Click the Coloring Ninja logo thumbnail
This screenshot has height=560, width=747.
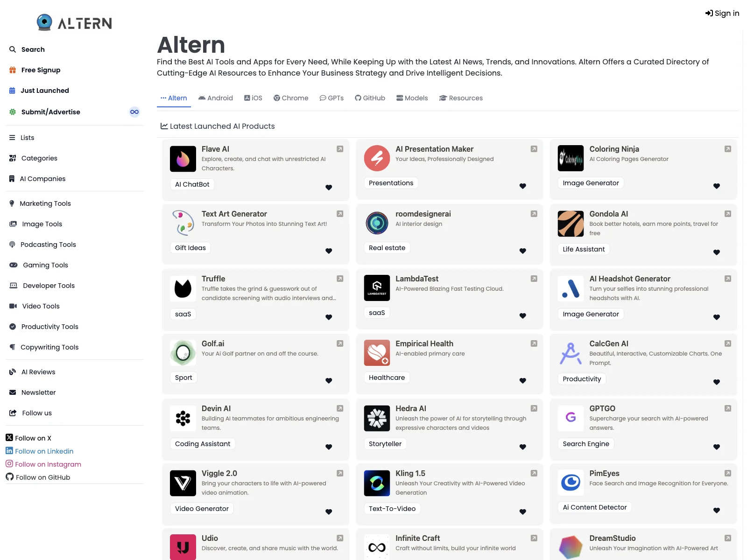[x=571, y=158]
